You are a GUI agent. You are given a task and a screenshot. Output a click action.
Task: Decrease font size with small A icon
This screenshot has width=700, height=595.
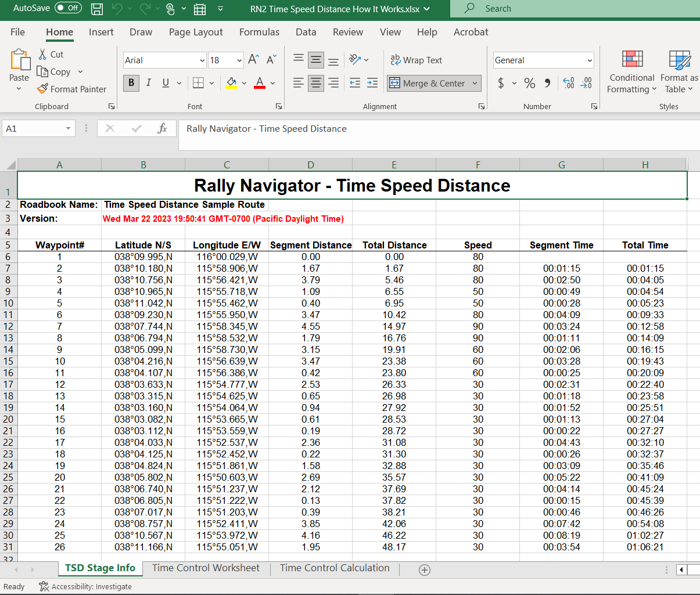[271, 59]
